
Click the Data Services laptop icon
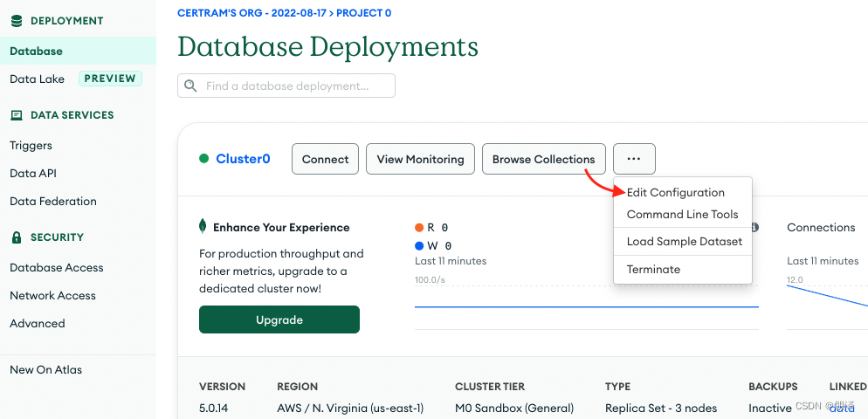point(17,115)
